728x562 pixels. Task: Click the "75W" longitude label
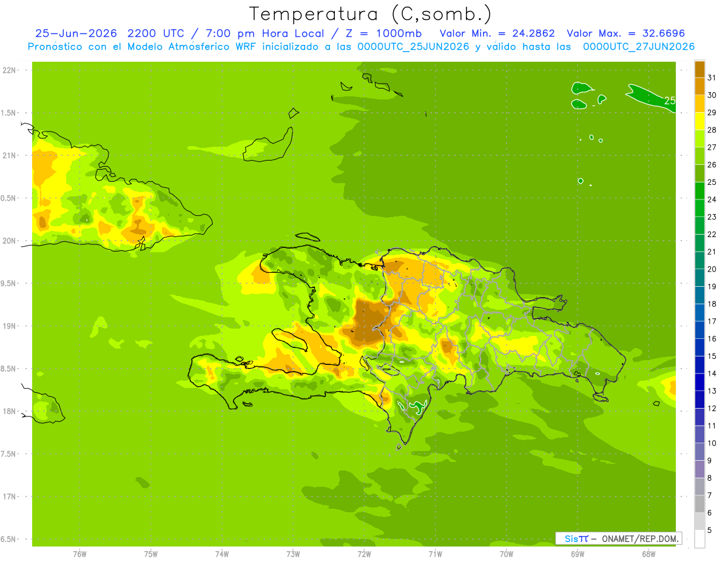tap(150, 554)
